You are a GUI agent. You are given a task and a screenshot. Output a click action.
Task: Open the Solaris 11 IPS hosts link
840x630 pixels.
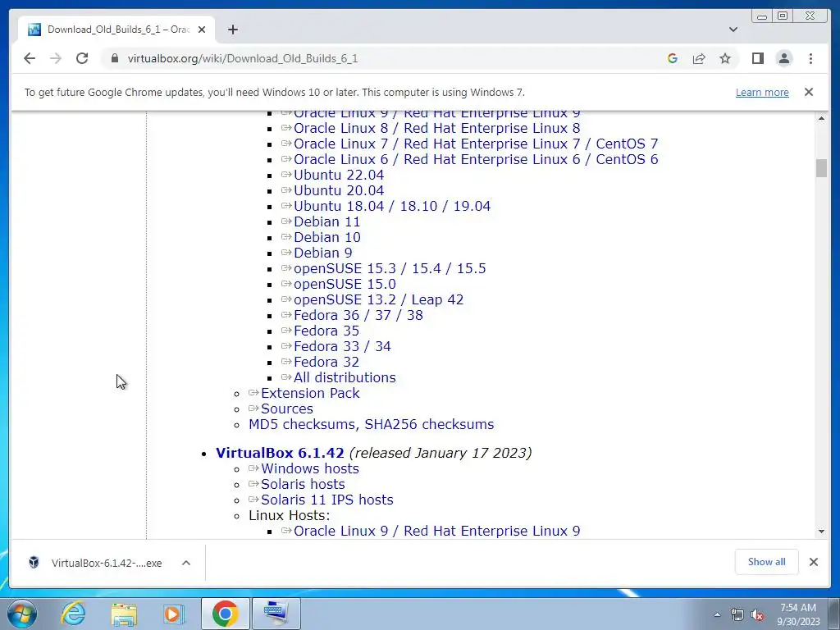326,500
